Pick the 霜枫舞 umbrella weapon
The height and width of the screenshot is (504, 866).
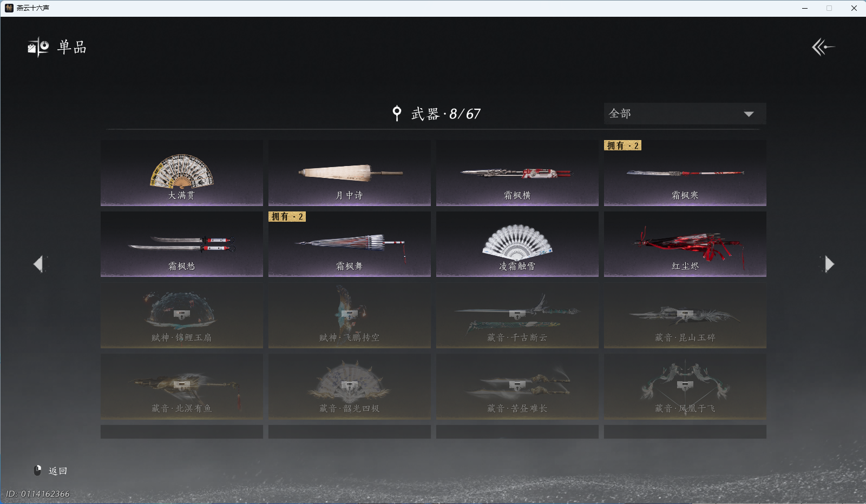tap(350, 244)
